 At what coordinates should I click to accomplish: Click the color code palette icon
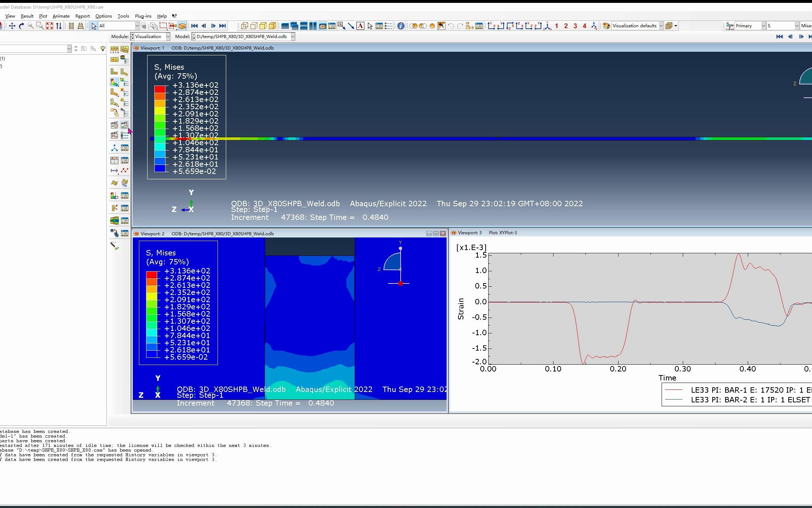(x=606, y=26)
